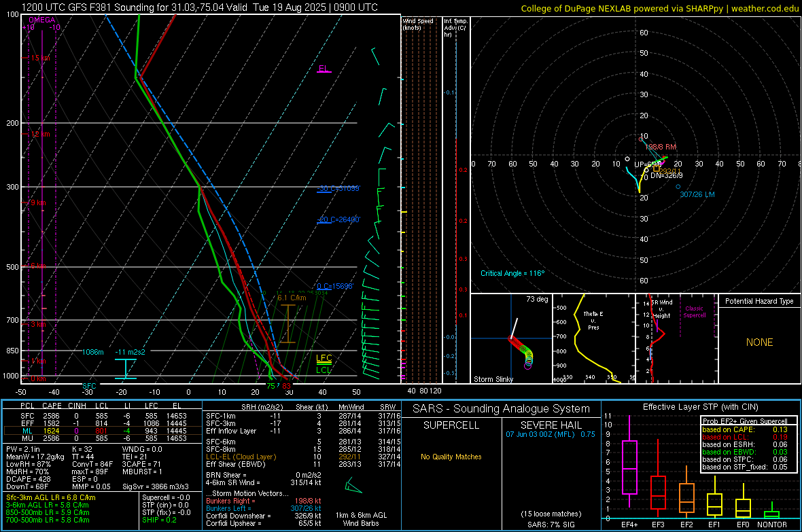Click the 1086m effective inflow label
This screenshot has width=802, height=532.
93,352
